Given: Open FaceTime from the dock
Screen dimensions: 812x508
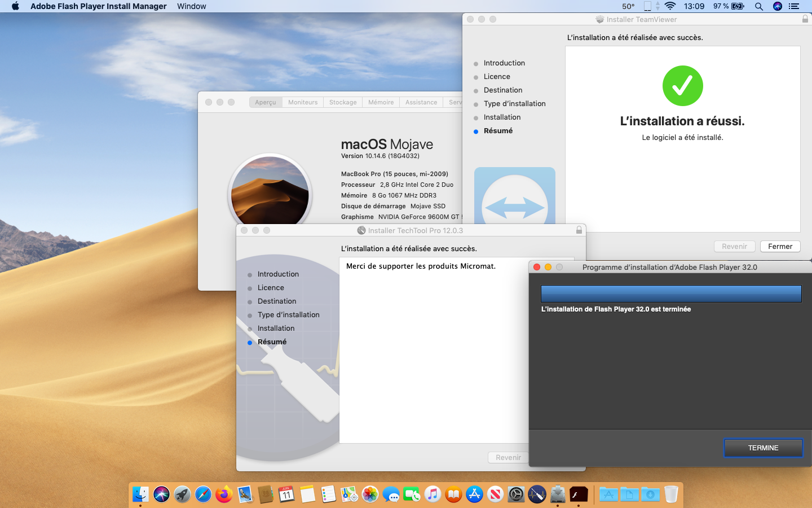Looking at the screenshot, I should (412, 494).
